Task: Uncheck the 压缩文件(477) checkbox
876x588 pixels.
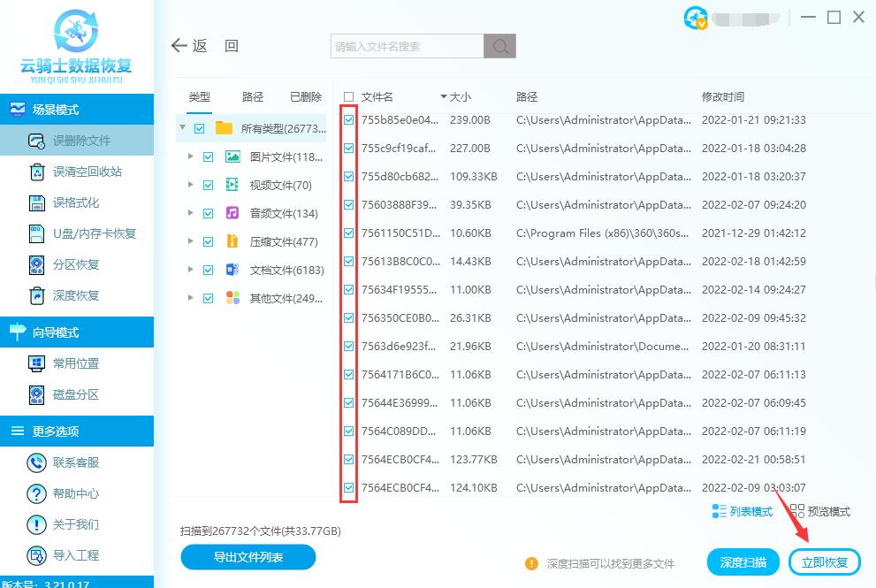Action: click(209, 242)
